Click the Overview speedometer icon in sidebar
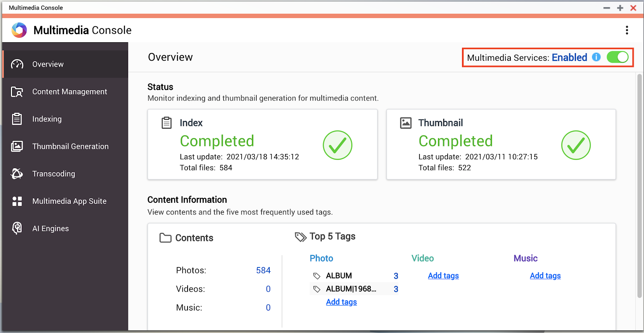This screenshot has width=644, height=333. coord(17,64)
